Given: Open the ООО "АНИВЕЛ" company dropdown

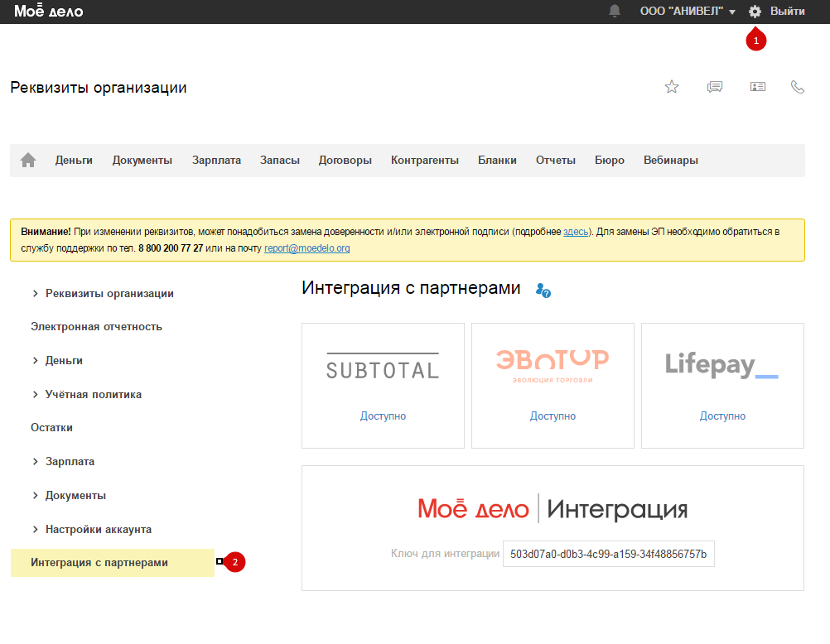Looking at the screenshot, I should pyautogui.click(x=688, y=11).
